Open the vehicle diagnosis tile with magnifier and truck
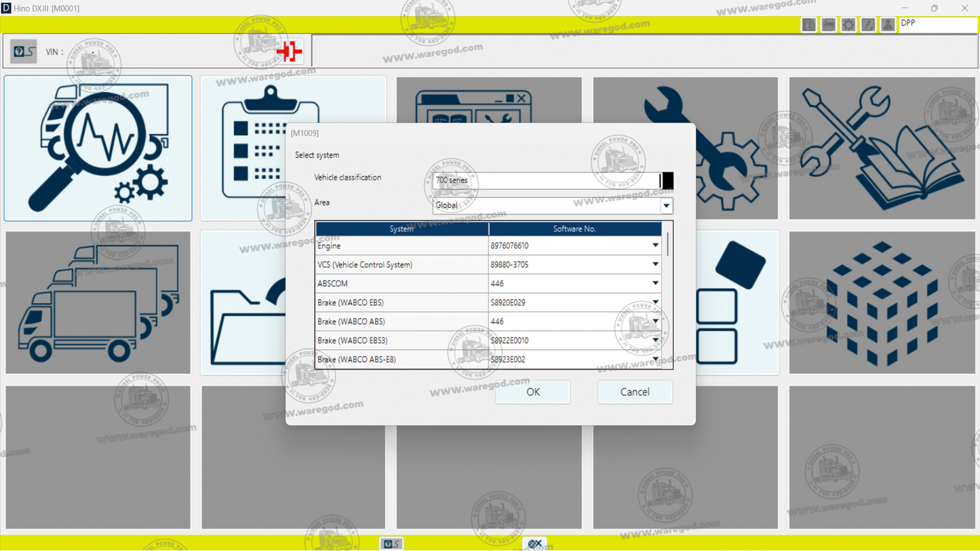Screen dimensions: 980x551 click(x=98, y=148)
